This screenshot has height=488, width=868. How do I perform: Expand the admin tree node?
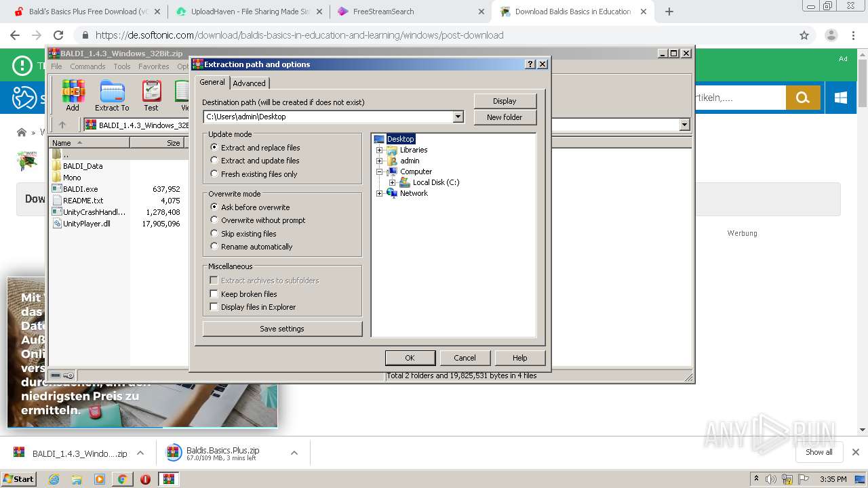tap(380, 161)
